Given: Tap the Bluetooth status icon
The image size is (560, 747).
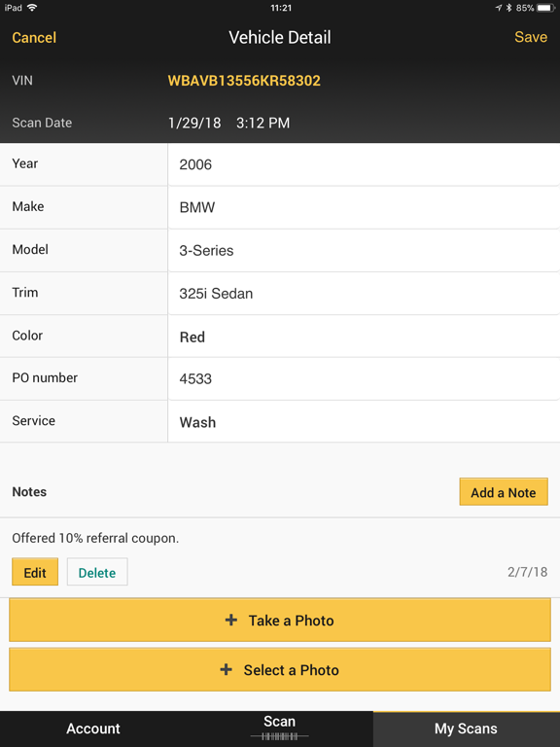Looking at the screenshot, I should coord(508,8).
